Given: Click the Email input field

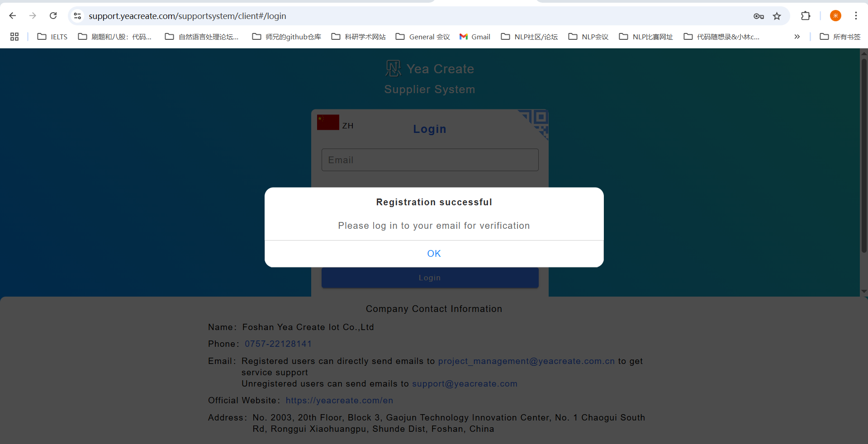Looking at the screenshot, I should [430, 160].
